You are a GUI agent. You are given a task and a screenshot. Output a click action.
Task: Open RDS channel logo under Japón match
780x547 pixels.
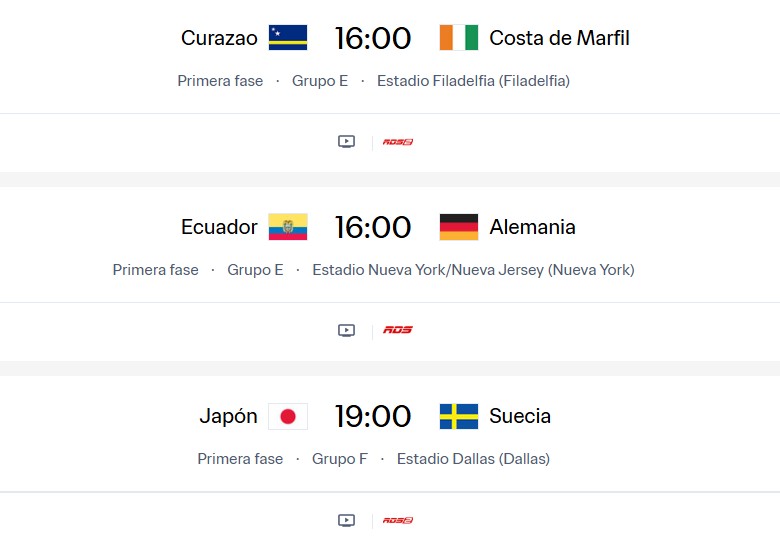click(398, 520)
